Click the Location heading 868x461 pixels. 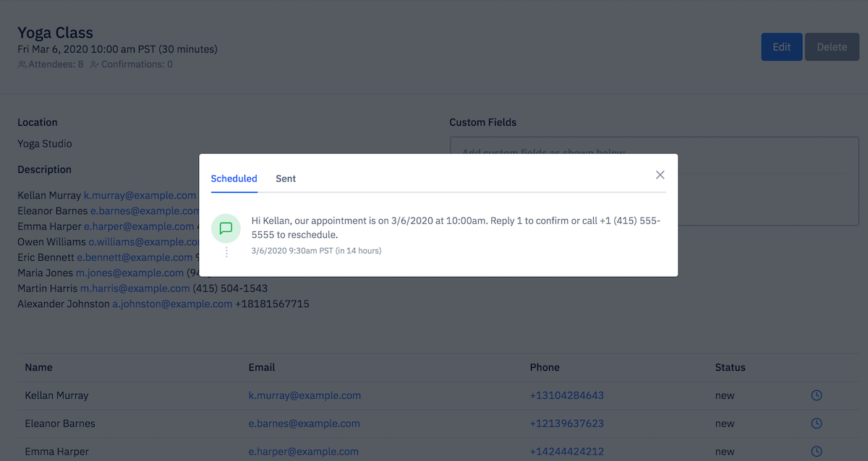[38, 122]
